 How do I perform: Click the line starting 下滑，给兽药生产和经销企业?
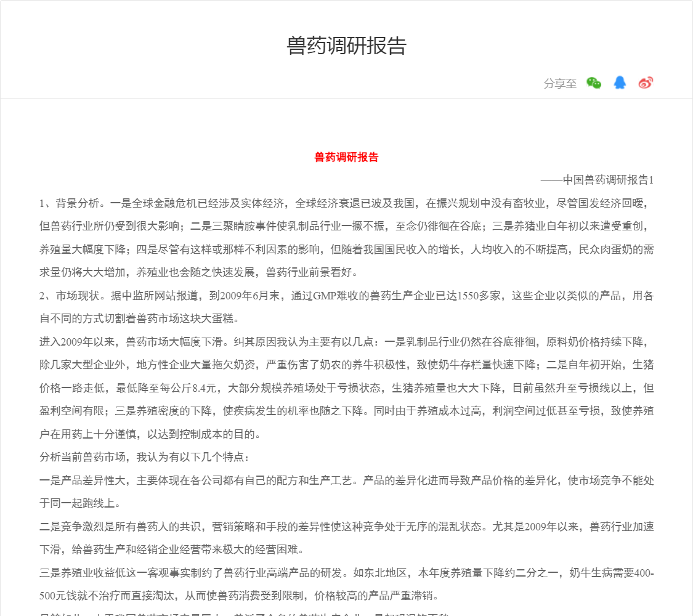(172, 549)
